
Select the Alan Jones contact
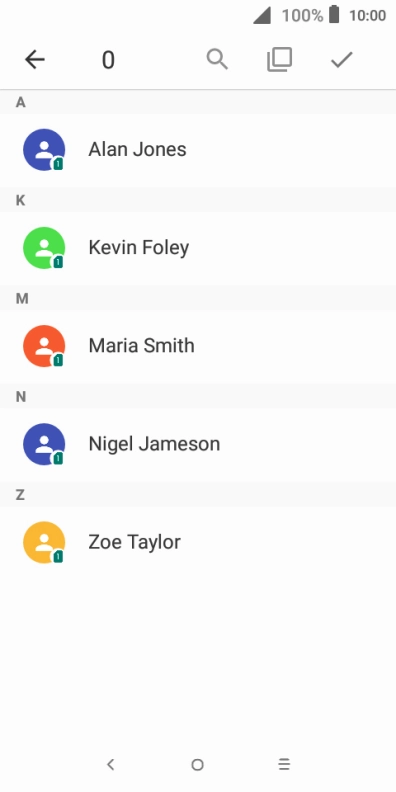198,150
